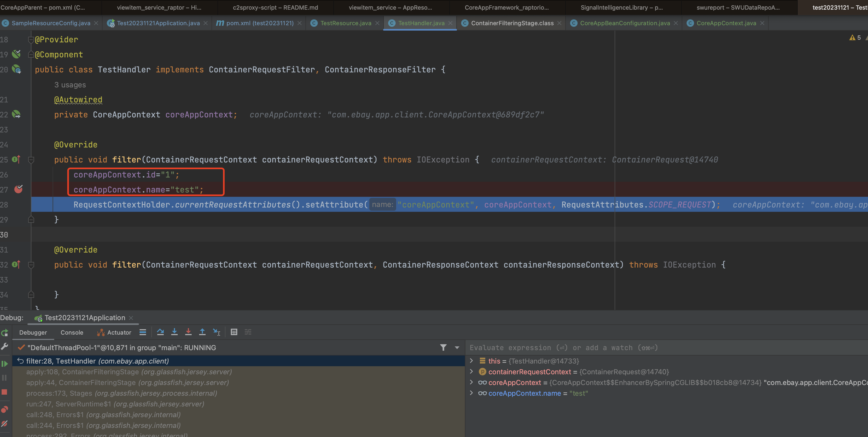868x437 pixels.
Task: Open debugger settings wrench icon
Action: pos(4,346)
